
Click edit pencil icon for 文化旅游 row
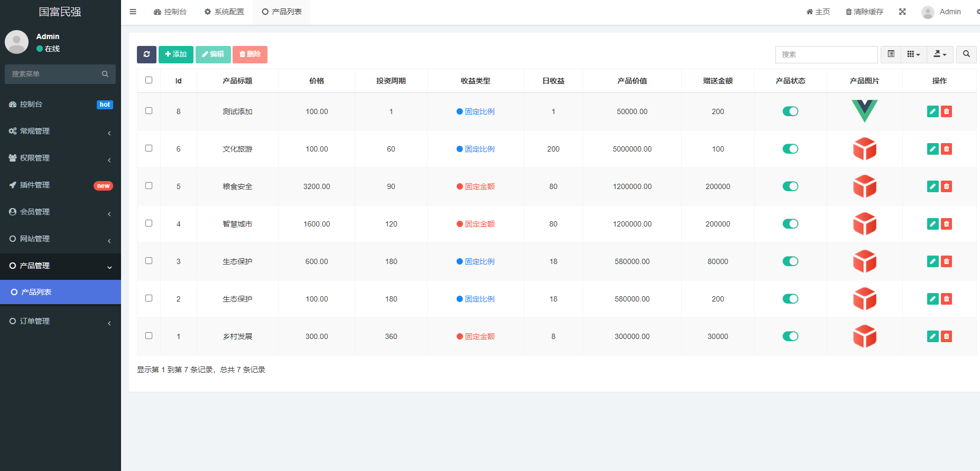tap(932, 149)
